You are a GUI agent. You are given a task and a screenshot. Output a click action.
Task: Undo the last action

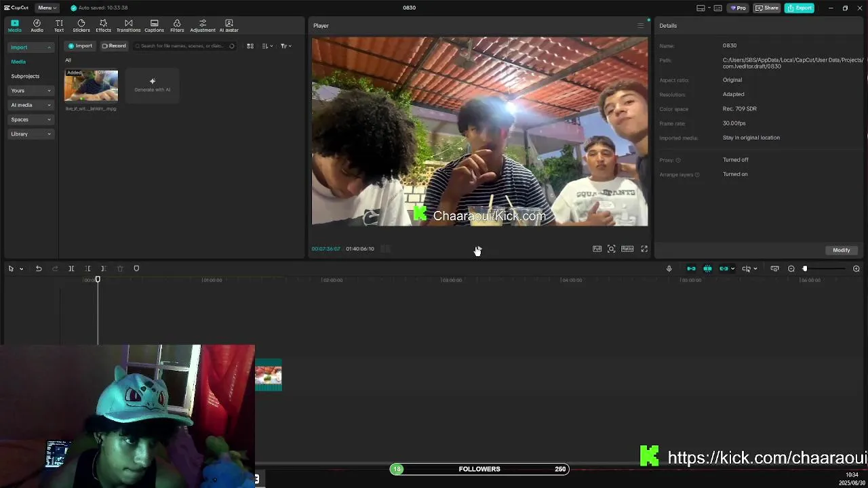(39, 269)
